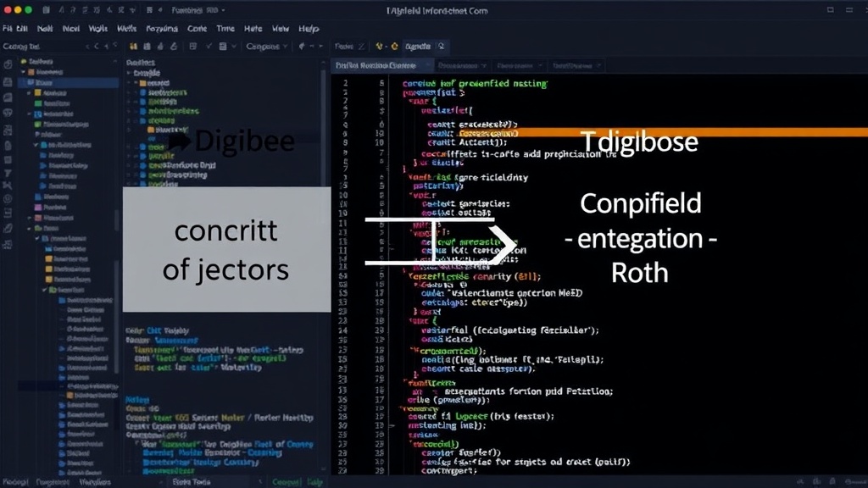Open the Vew menu

(280, 29)
